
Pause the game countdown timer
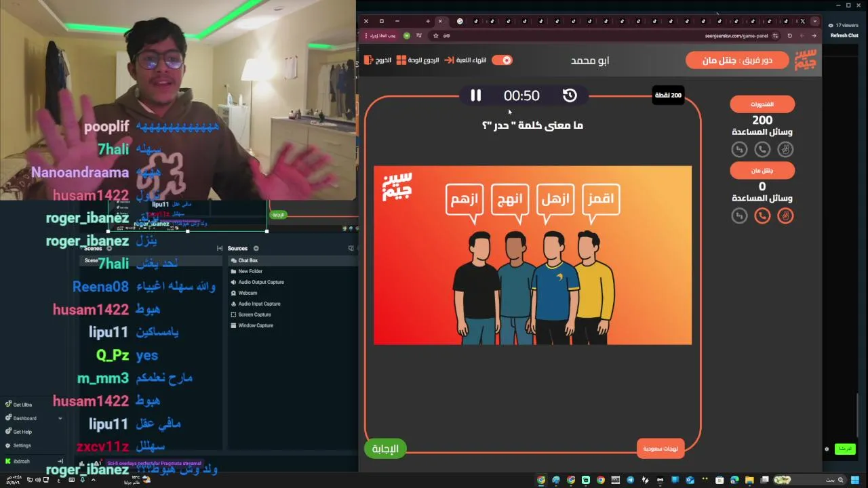[475, 96]
